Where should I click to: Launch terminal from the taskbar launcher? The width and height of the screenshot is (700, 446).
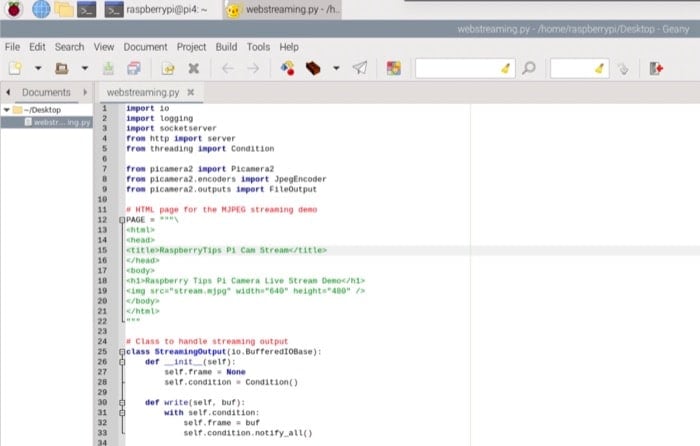pyautogui.click(x=87, y=9)
